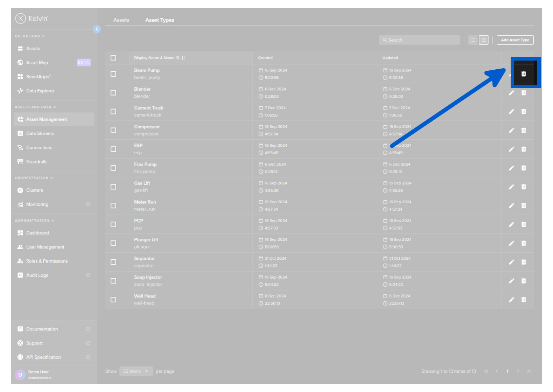Collapse the sidebar with arrow button

click(x=97, y=29)
